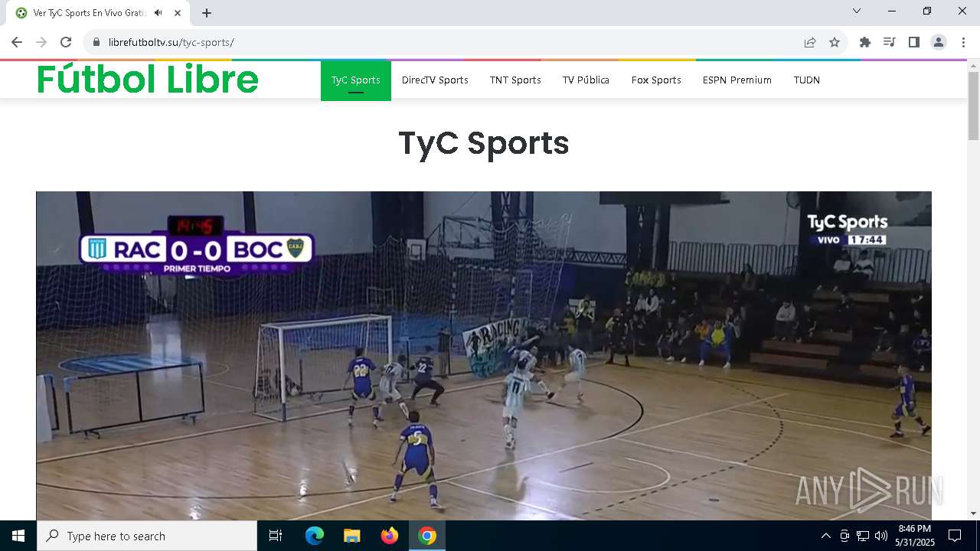Viewport: 980px width, 551px height.
Task: Bookmark this tab with the star
Action: click(835, 42)
